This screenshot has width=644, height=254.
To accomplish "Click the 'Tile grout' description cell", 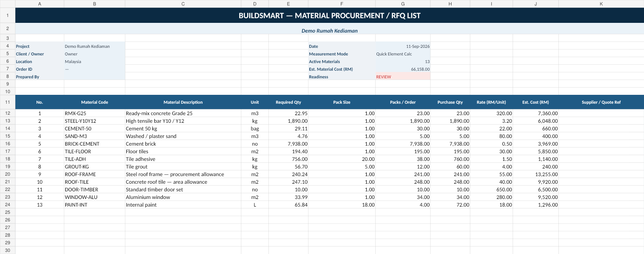I will click(x=183, y=167).
